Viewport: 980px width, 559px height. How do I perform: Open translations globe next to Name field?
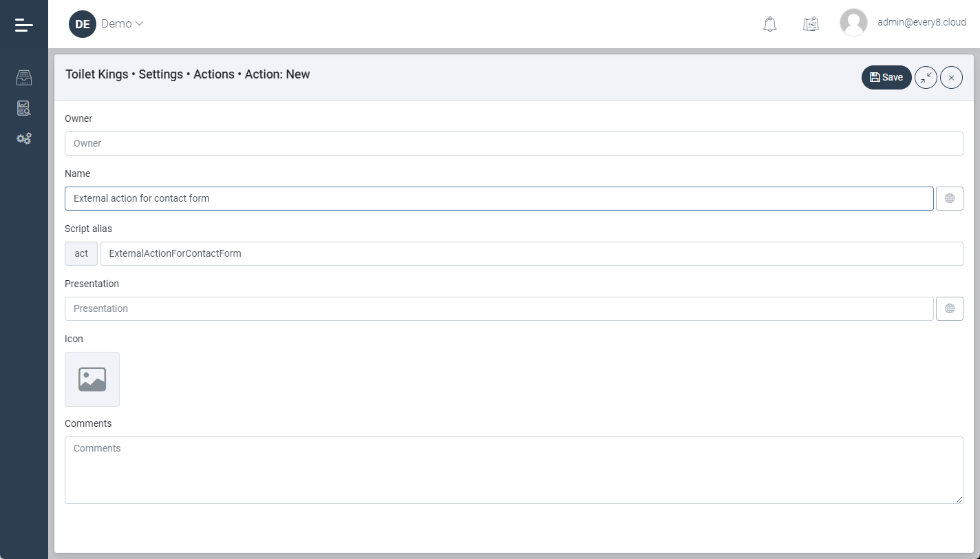(x=950, y=198)
